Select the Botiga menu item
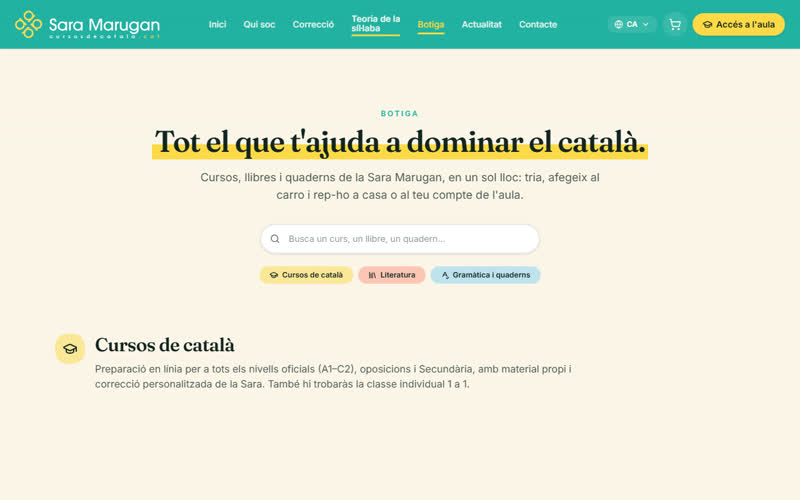800x500 pixels. [x=431, y=24]
